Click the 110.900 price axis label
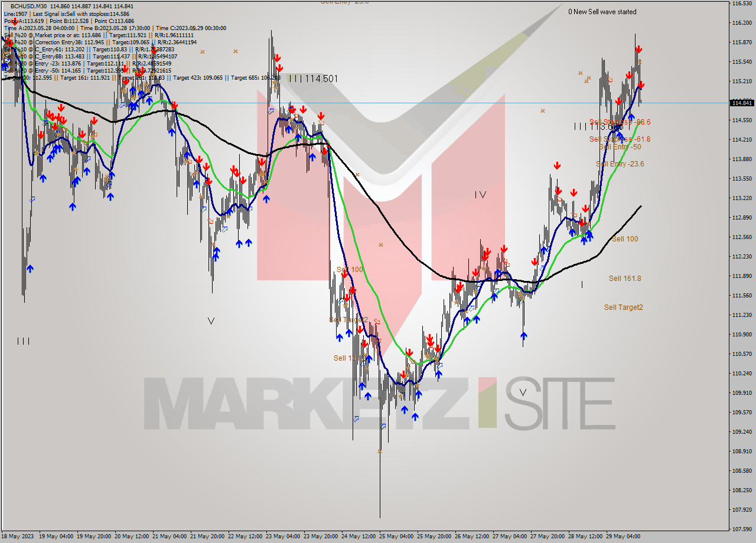The width and height of the screenshot is (756, 543). click(742, 335)
